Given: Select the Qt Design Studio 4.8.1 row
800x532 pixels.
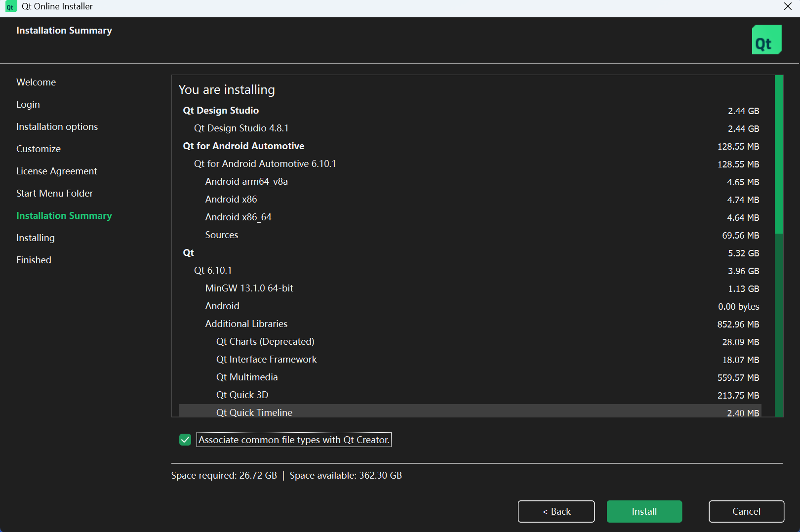Looking at the screenshot, I should [x=470, y=128].
